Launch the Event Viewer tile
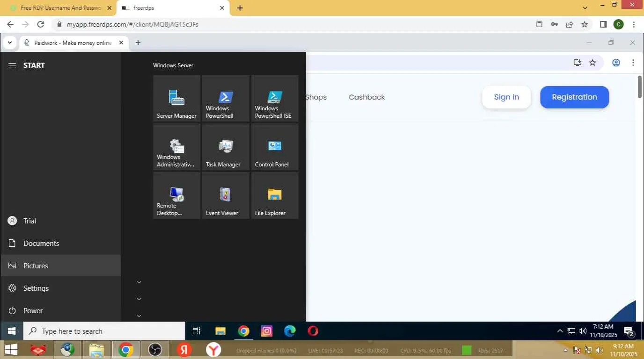 coord(226,195)
